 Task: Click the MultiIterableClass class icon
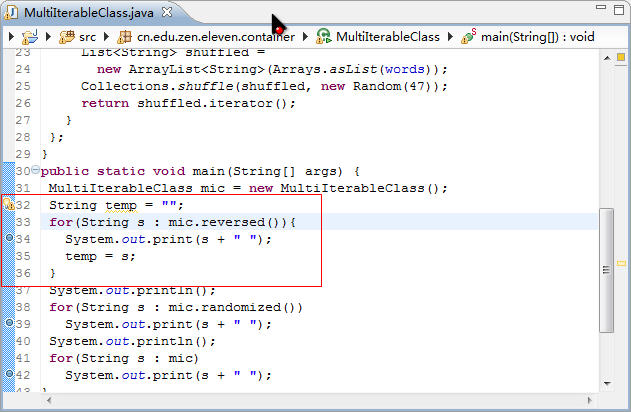(324, 37)
